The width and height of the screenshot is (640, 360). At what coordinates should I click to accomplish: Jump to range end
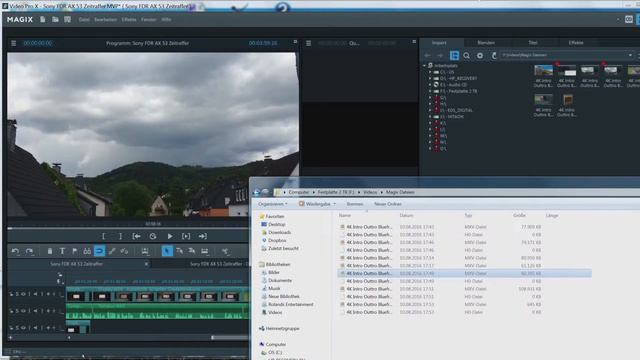click(202, 236)
